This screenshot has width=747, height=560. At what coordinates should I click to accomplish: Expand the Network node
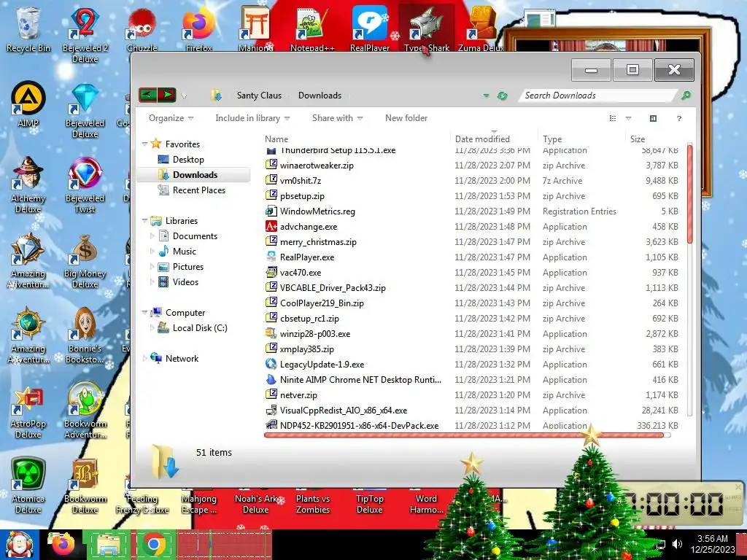144,358
